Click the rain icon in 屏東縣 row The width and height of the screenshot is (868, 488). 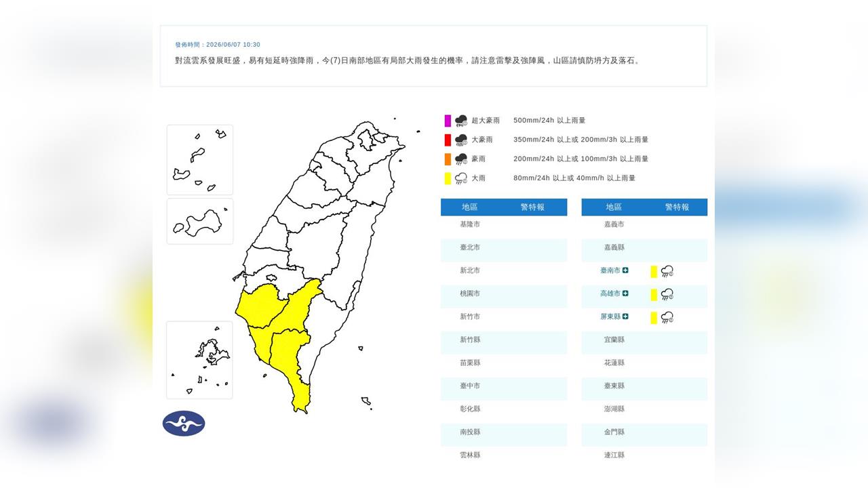point(667,317)
